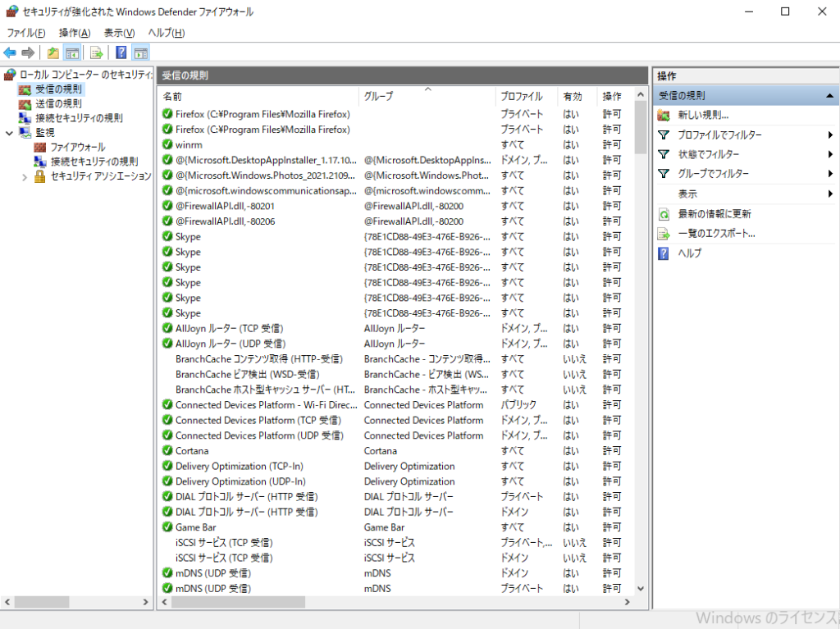840x629 pixels.
Task: Toggle the action pane toolbar icon
Action: coord(141,52)
